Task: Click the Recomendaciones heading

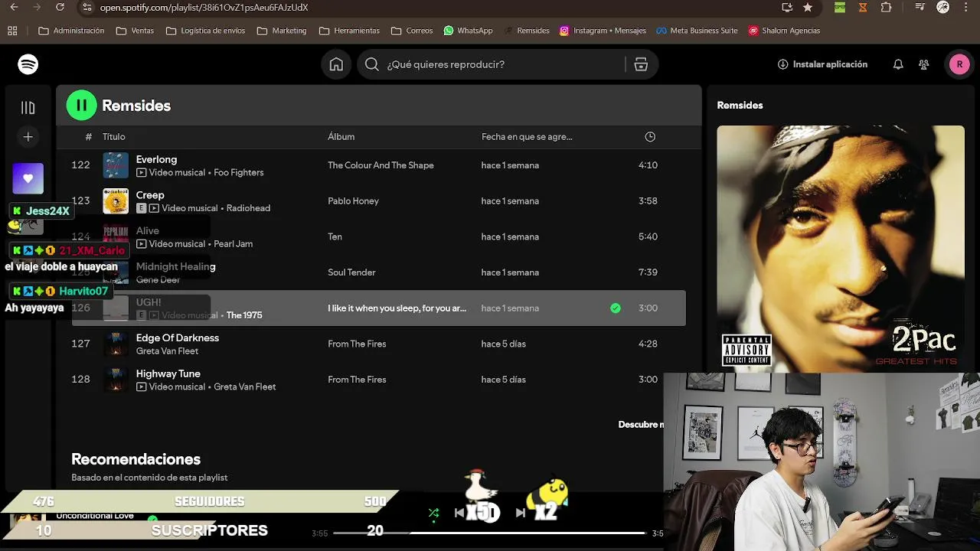Action: point(136,459)
